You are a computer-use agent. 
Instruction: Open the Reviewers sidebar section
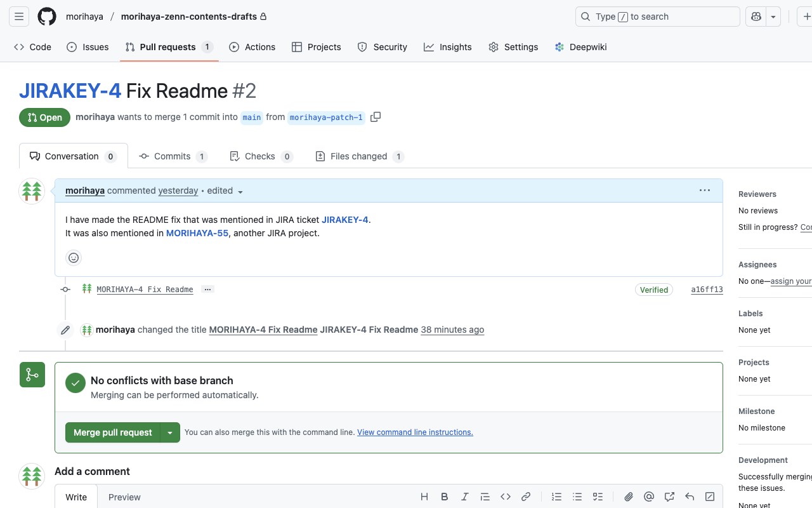coord(757,194)
